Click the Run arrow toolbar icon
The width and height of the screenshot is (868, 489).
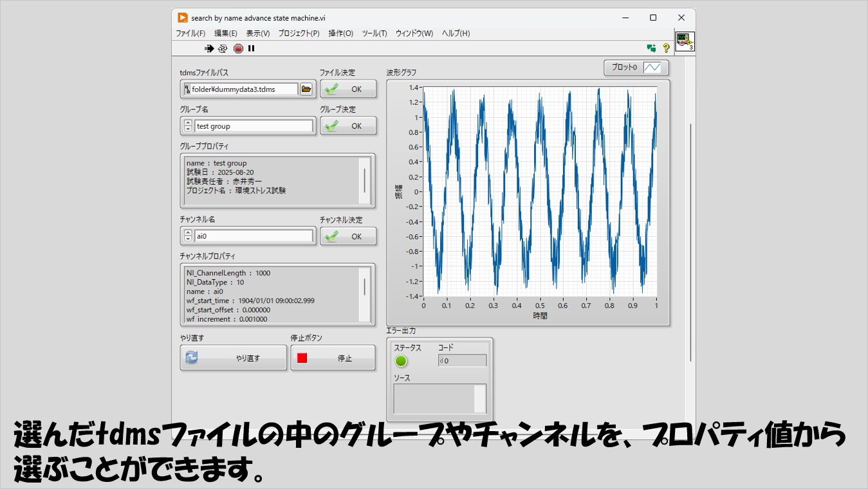tap(209, 48)
